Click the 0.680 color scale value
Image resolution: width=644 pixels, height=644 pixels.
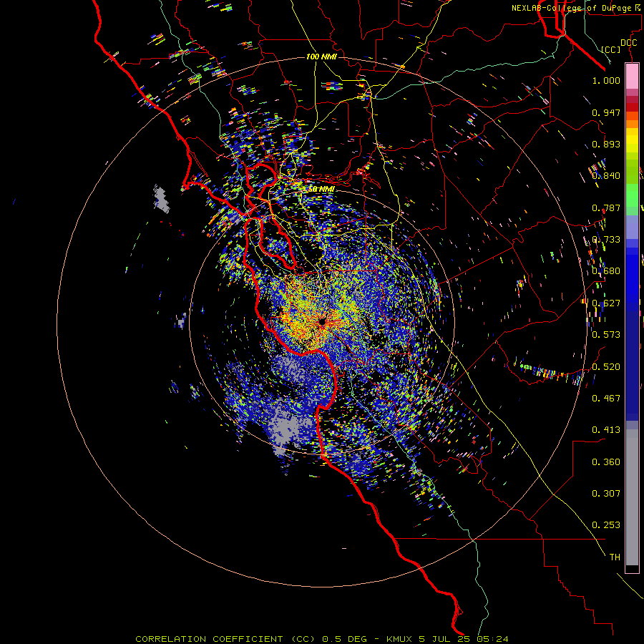pyautogui.click(x=606, y=271)
